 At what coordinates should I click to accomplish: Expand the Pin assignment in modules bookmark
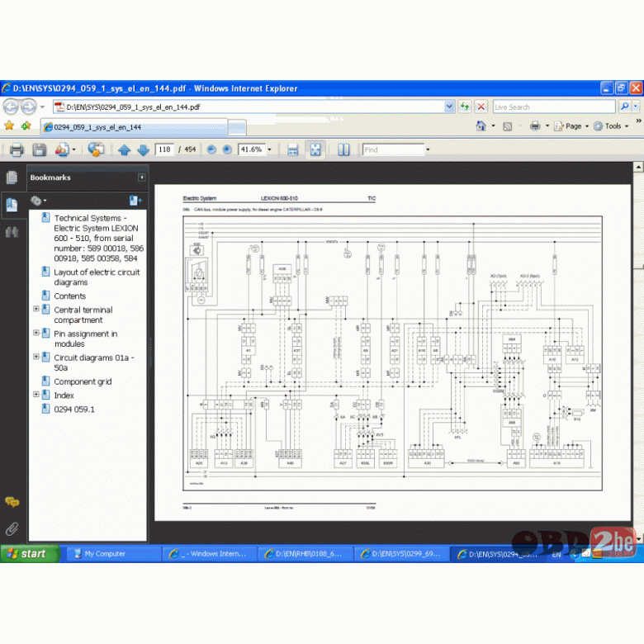click(36, 333)
